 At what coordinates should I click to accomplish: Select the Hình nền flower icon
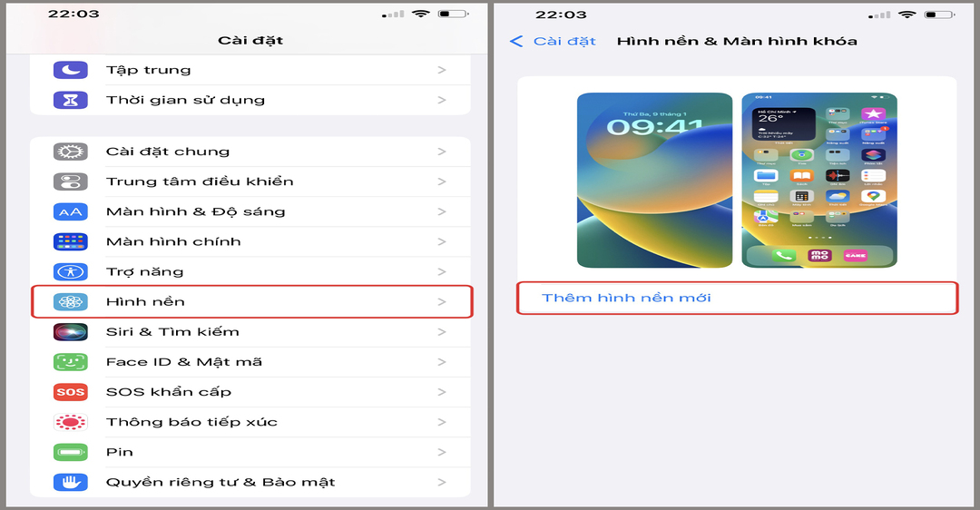(x=70, y=302)
